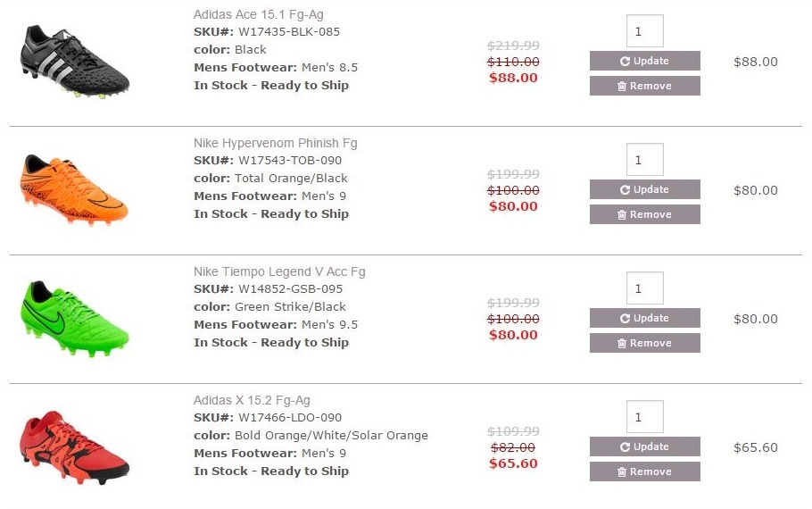Remove Adidas Ace 15.1 from cart
Screen dimensions: 812x509
pos(644,86)
